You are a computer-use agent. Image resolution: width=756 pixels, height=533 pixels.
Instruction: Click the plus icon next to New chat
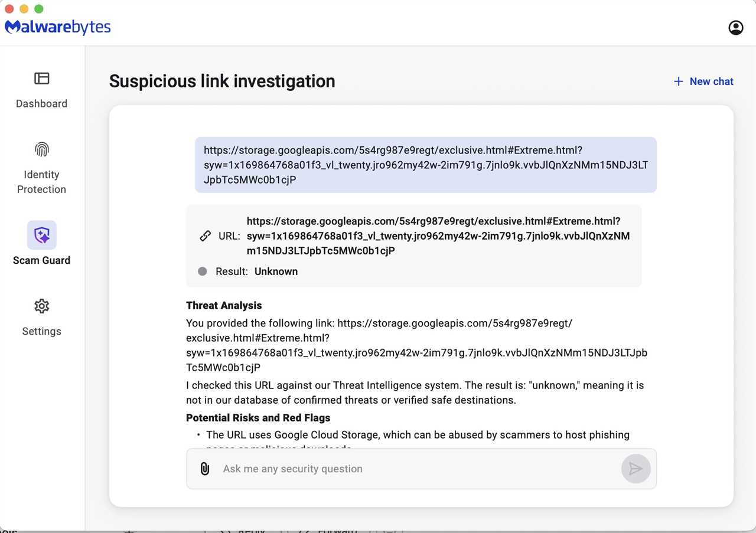tap(678, 81)
